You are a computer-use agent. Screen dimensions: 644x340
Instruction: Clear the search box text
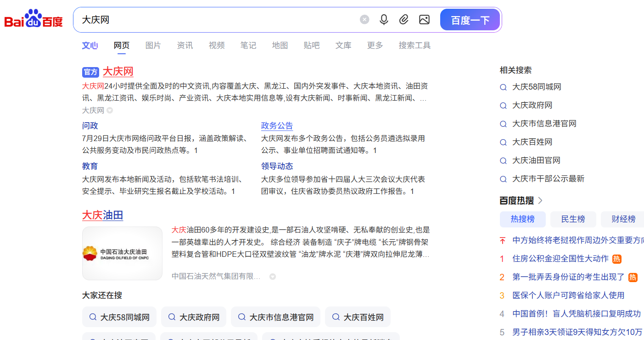[364, 20]
